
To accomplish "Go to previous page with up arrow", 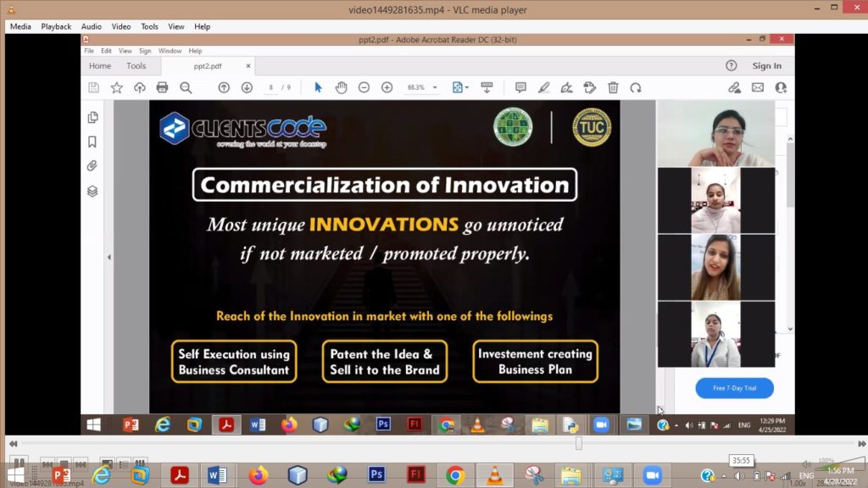I will 224,87.
